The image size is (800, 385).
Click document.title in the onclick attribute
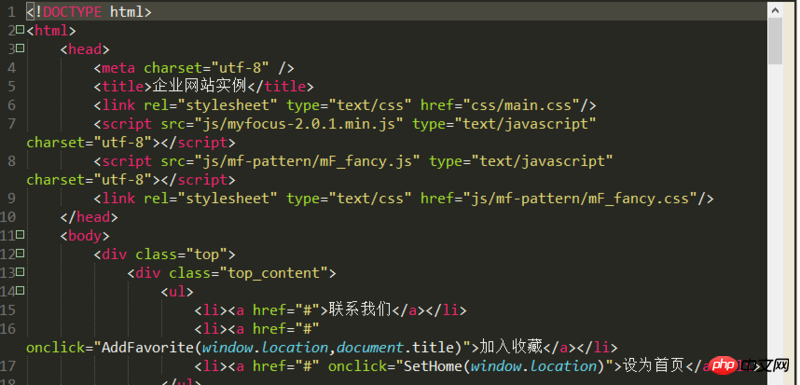point(395,347)
